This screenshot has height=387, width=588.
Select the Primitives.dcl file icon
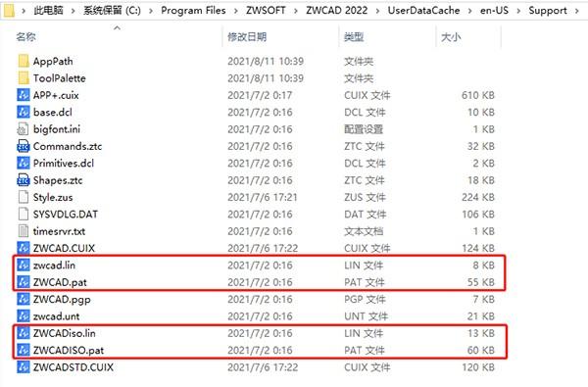[24, 163]
